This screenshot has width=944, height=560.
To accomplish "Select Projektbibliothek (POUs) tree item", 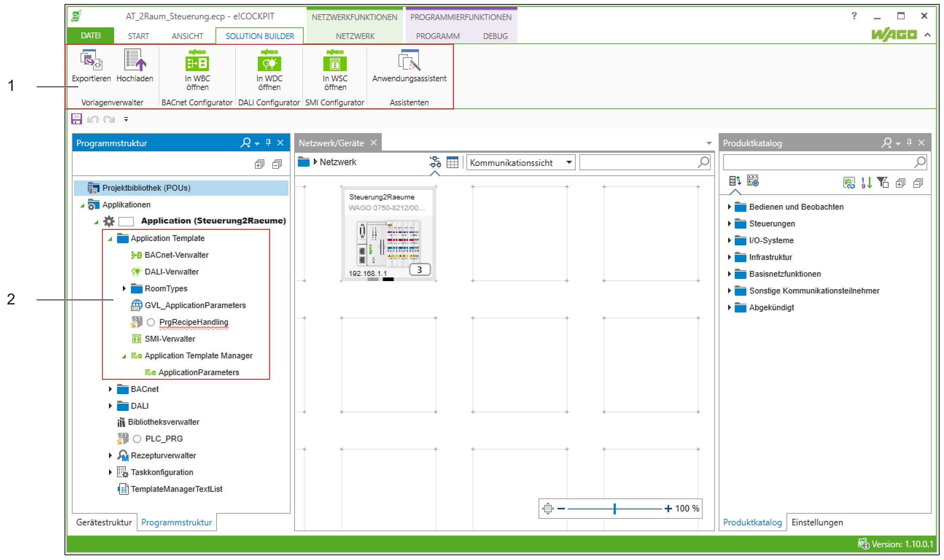I will click(x=181, y=188).
